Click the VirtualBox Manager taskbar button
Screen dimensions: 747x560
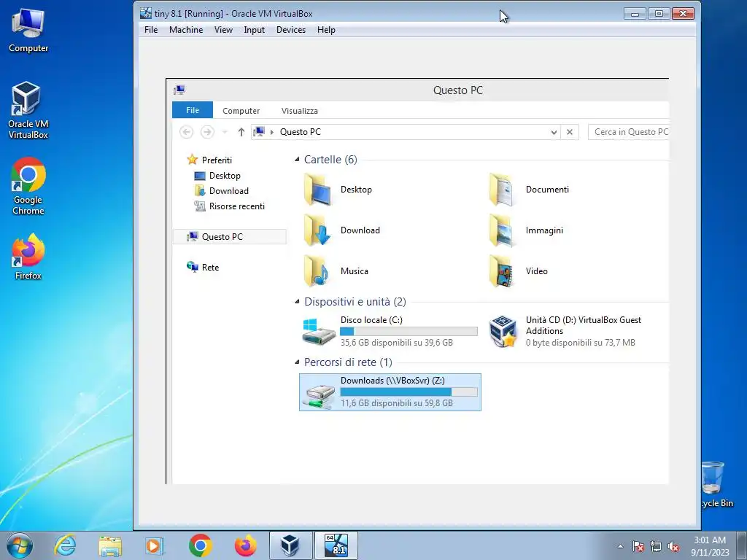[x=290, y=545]
